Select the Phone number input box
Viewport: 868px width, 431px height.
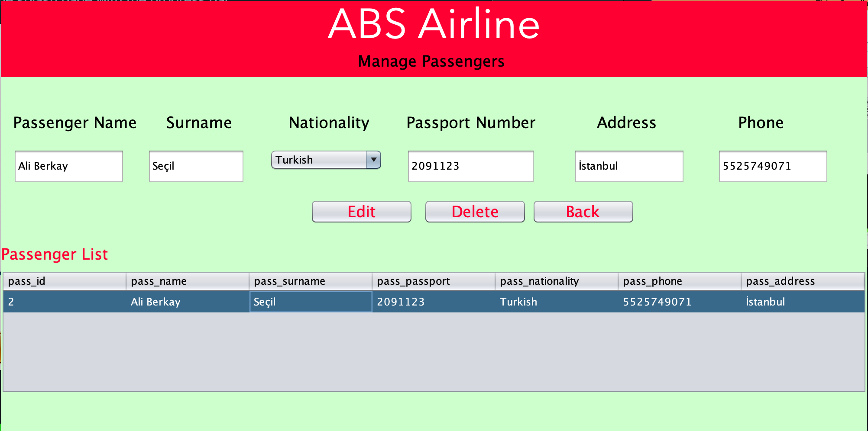(773, 166)
